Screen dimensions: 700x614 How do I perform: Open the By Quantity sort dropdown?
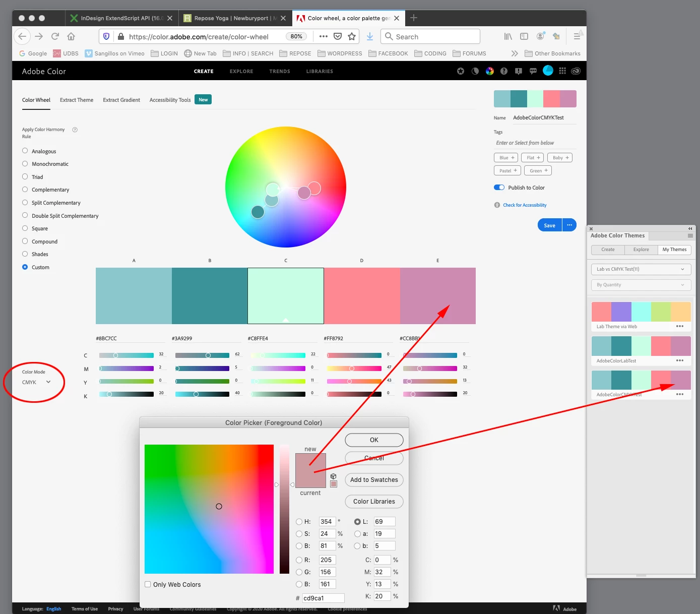pos(641,285)
